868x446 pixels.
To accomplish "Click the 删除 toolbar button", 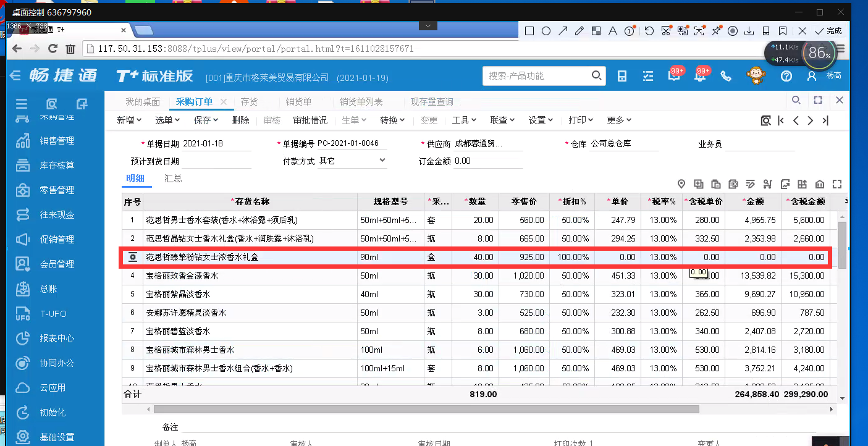I will point(241,120).
